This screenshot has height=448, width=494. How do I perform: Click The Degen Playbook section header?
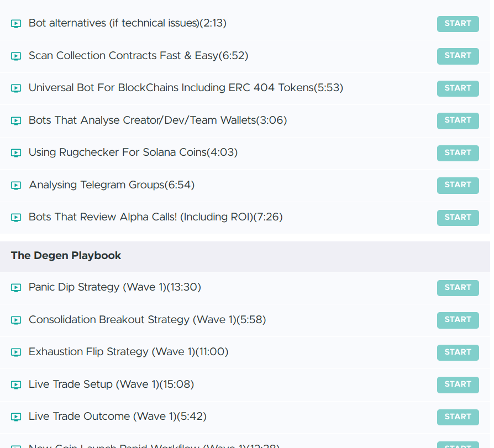pyautogui.click(x=66, y=256)
